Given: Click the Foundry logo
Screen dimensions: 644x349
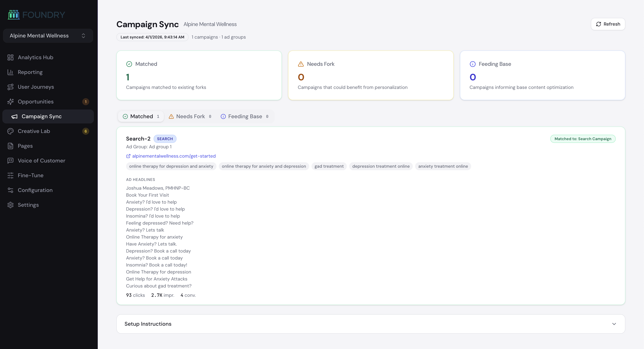Looking at the screenshot, I should (36, 15).
